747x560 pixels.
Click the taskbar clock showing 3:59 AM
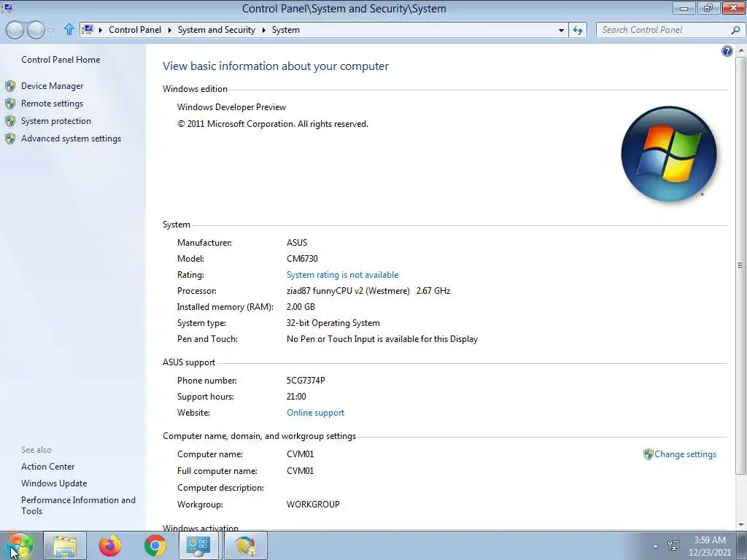pyautogui.click(x=709, y=546)
